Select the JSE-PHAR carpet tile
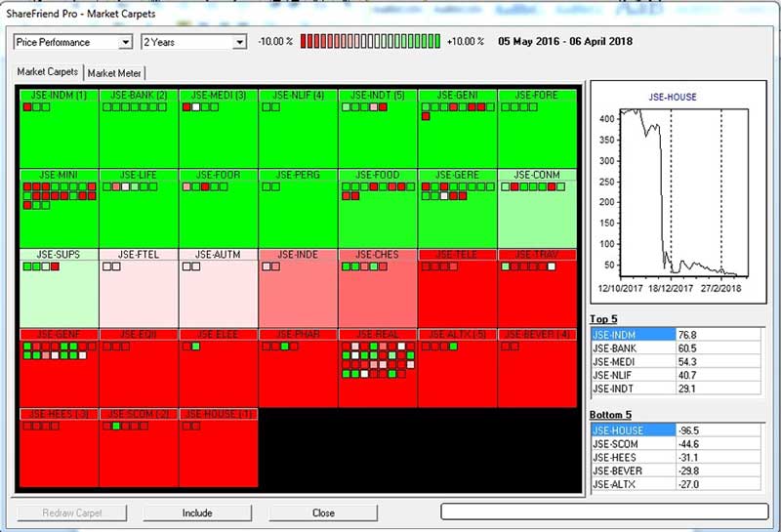The width and height of the screenshot is (781, 532). point(299,368)
